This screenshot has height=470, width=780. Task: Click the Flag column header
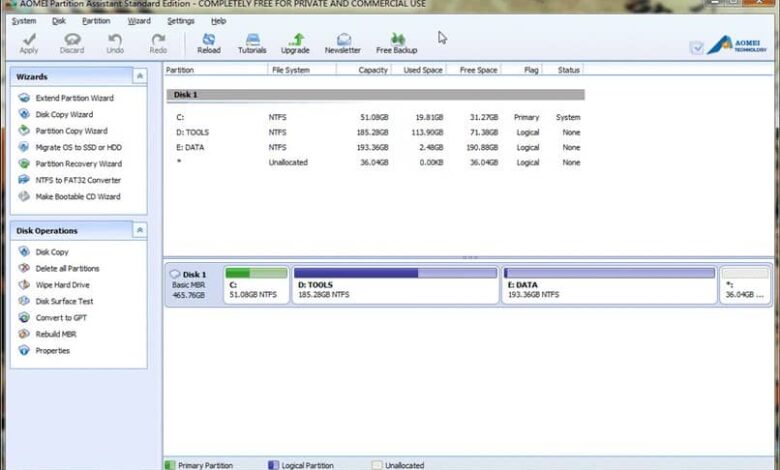[x=522, y=70]
